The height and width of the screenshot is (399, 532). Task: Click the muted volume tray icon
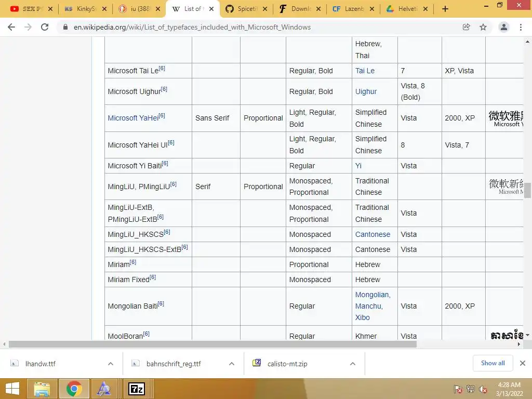pos(483,389)
